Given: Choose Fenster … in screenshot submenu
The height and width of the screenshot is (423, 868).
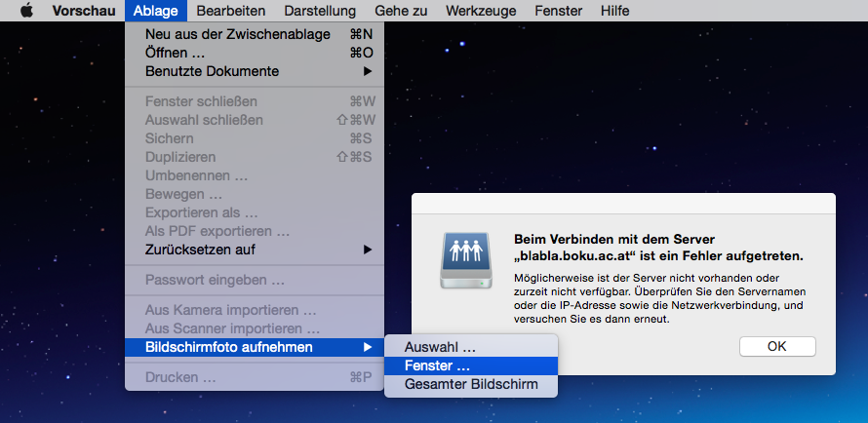Looking at the screenshot, I should point(470,365).
